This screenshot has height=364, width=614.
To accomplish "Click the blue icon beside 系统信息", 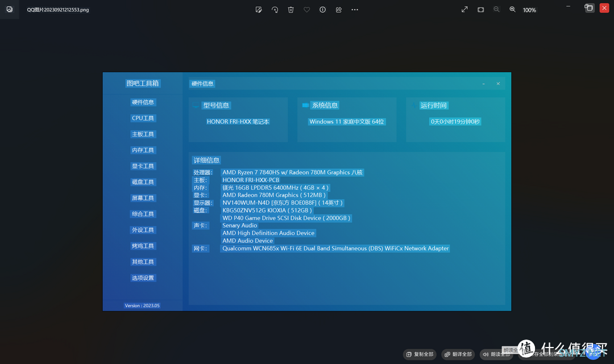I will pos(305,105).
